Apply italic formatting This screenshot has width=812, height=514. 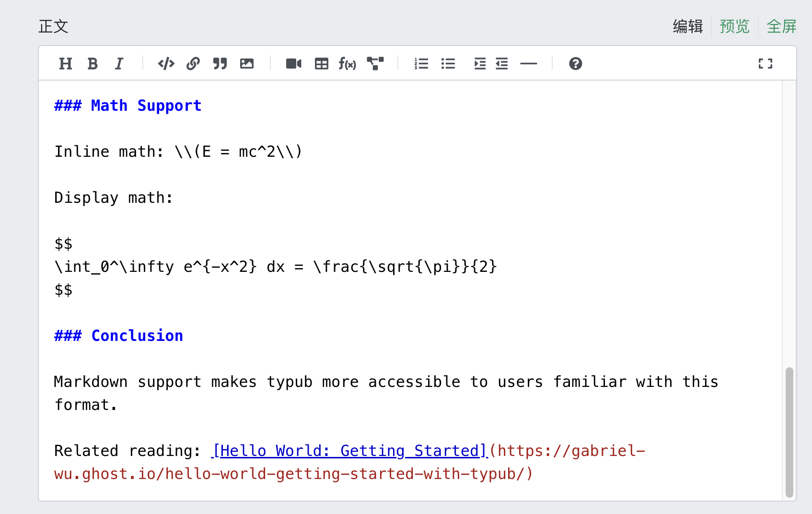[x=119, y=64]
